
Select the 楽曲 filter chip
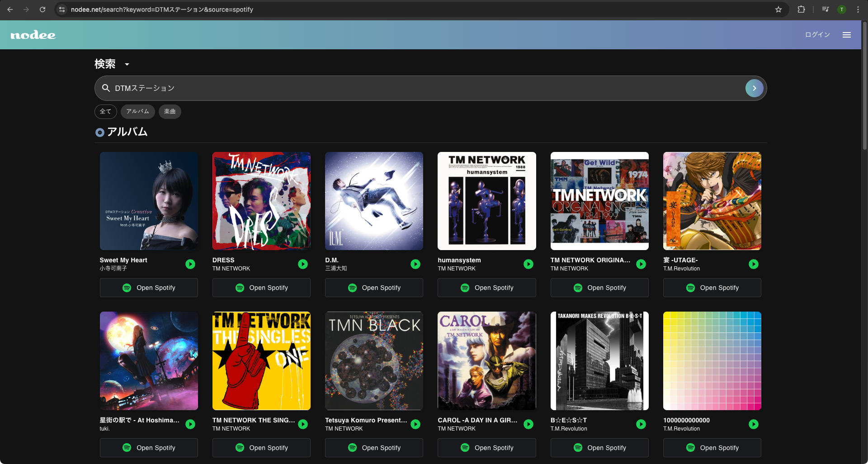(170, 111)
